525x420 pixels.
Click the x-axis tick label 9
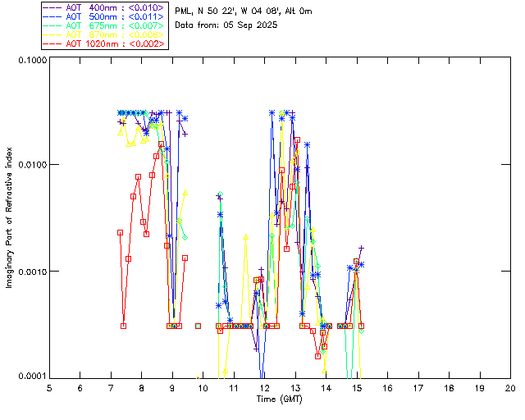tap(172, 387)
